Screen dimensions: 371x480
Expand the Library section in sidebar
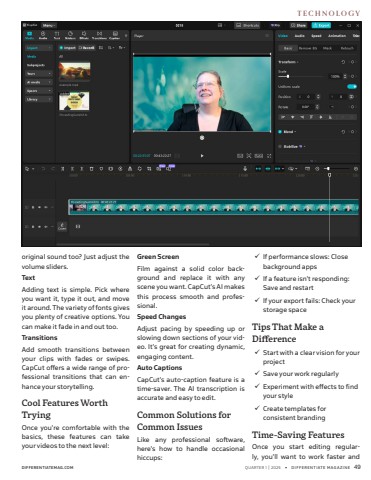click(x=39, y=99)
